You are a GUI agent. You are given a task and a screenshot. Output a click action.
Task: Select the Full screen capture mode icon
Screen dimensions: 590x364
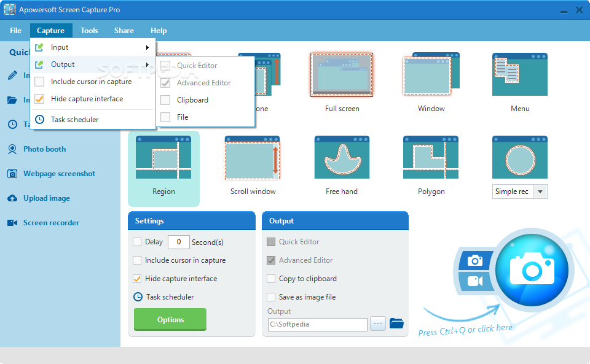pos(342,74)
